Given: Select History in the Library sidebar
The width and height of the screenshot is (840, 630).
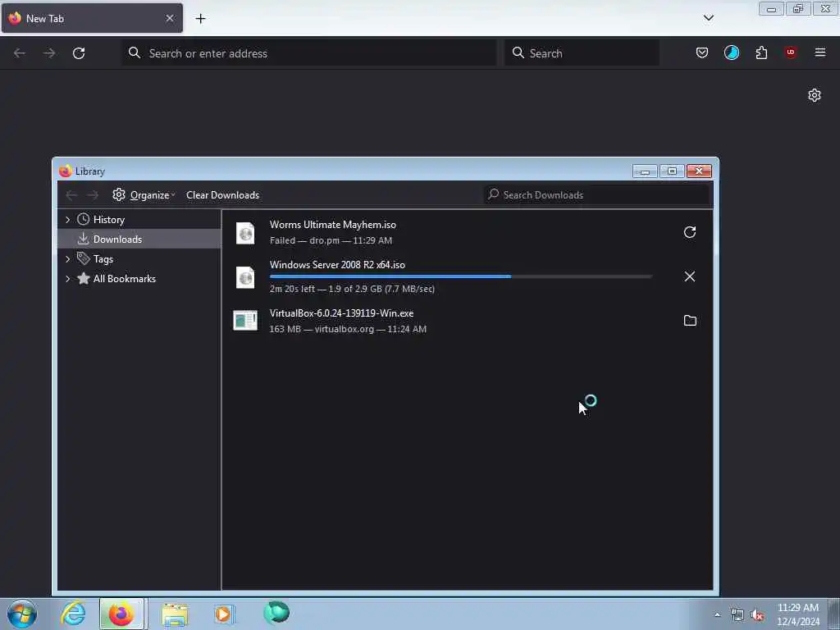Looking at the screenshot, I should point(109,220).
